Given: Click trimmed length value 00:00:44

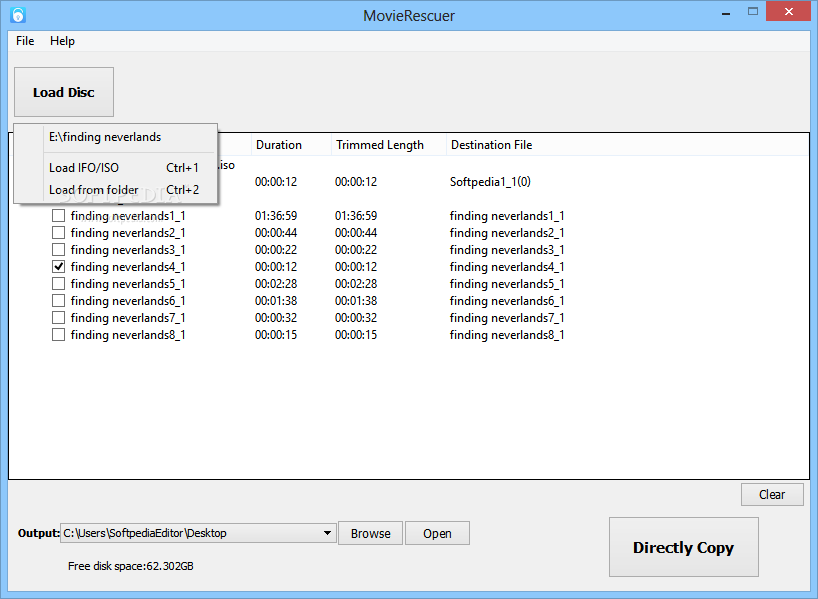Looking at the screenshot, I should (356, 233).
